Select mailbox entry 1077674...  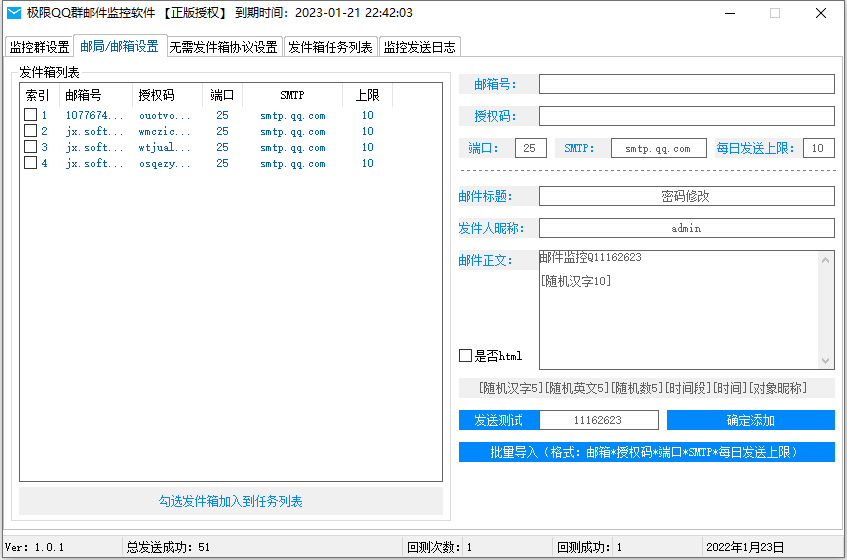[94, 115]
